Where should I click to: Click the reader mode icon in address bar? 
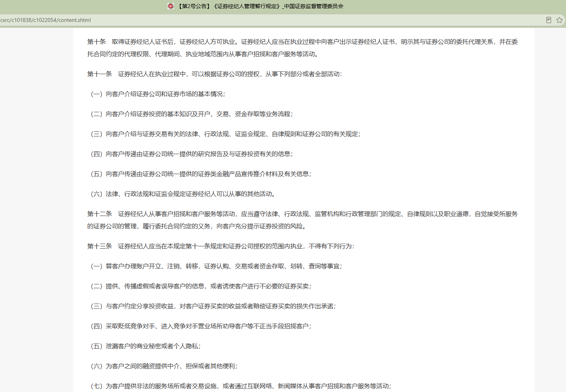click(x=549, y=20)
